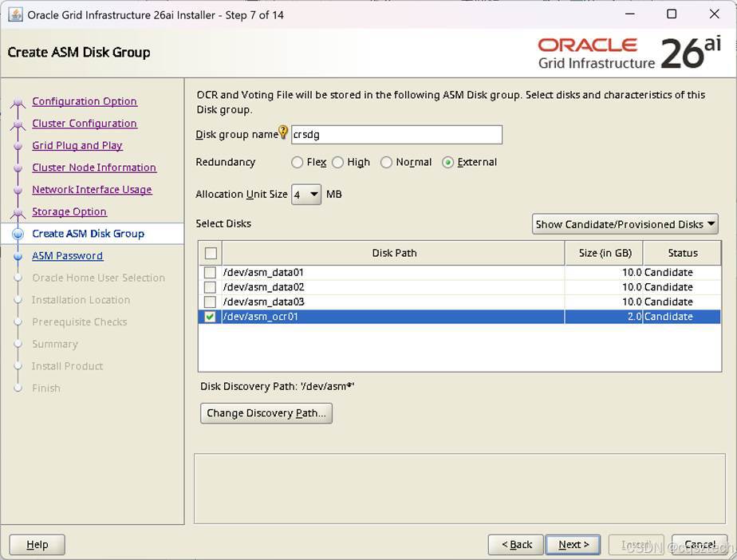Screen dimensions: 737x560
Task: Click the Back button
Action: tap(516, 545)
